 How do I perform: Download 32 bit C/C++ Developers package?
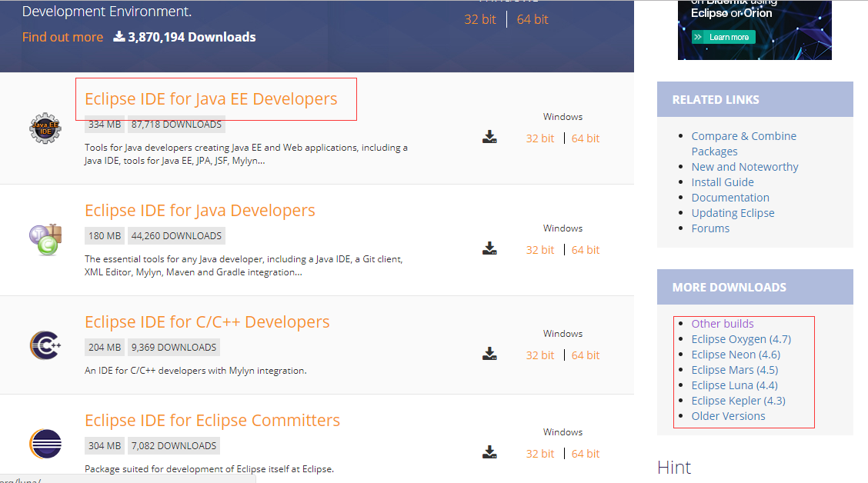pos(539,355)
